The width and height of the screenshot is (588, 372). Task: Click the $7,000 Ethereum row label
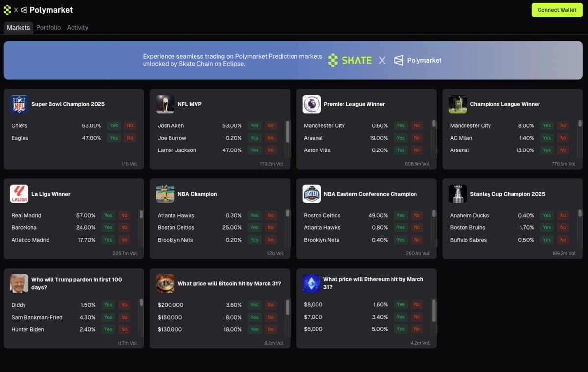coord(313,317)
